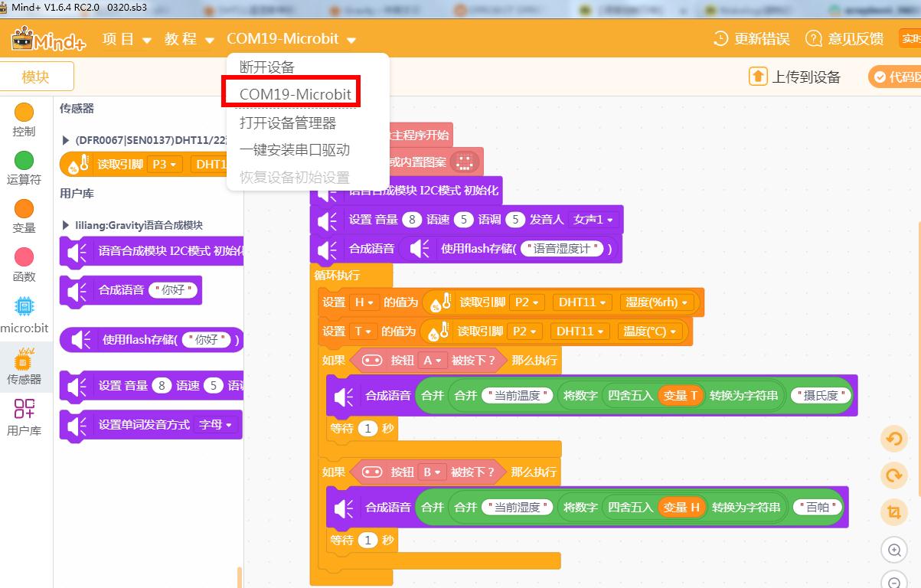Click the 变量 T reporter block
Viewport: 921px width, 588px height.
coord(681,395)
